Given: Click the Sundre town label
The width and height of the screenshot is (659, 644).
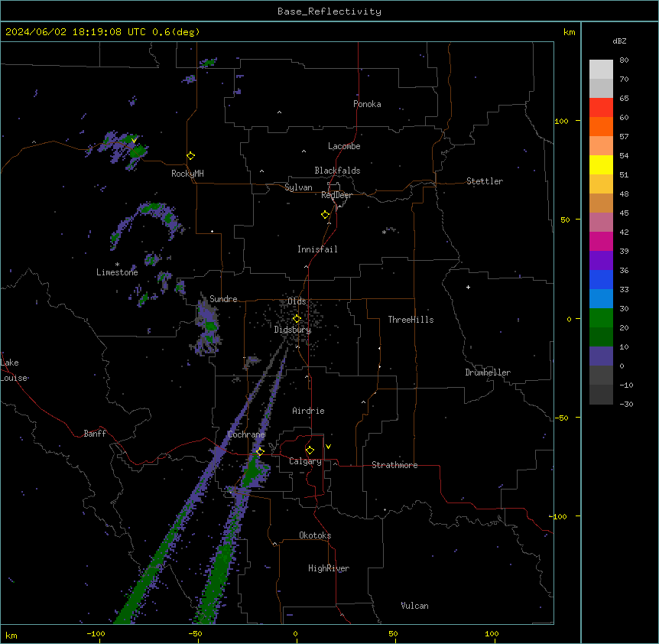Looking at the screenshot, I should pyautogui.click(x=223, y=299).
